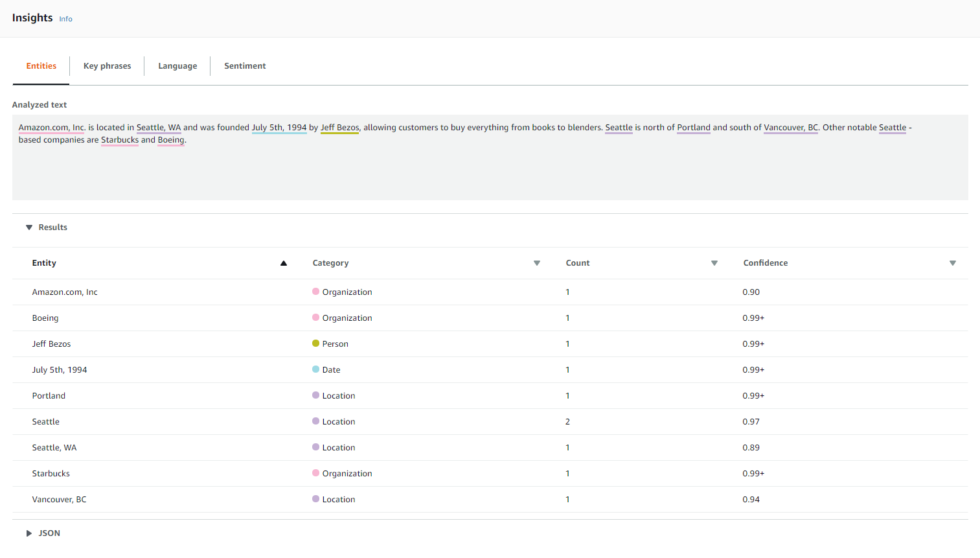Click highlighted 'Portland' in analyzed text
Viewport: 980px width, 558px height.
coord(694,128)
